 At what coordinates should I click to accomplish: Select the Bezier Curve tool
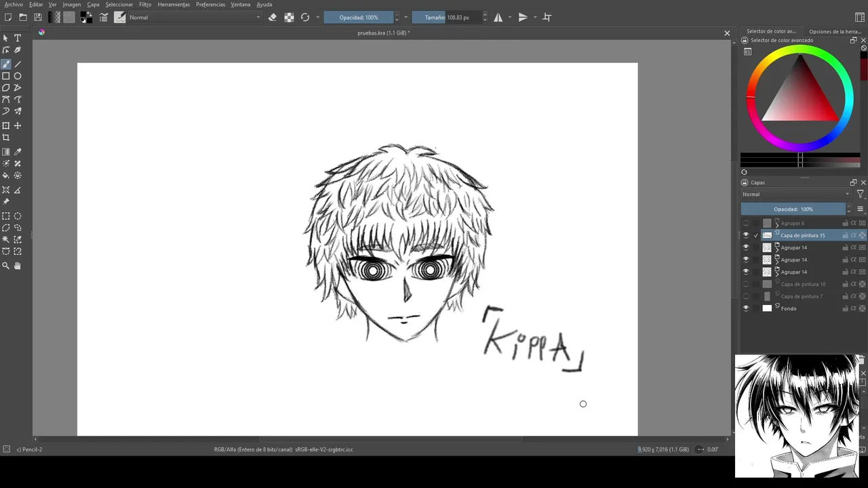click(6, 100)
